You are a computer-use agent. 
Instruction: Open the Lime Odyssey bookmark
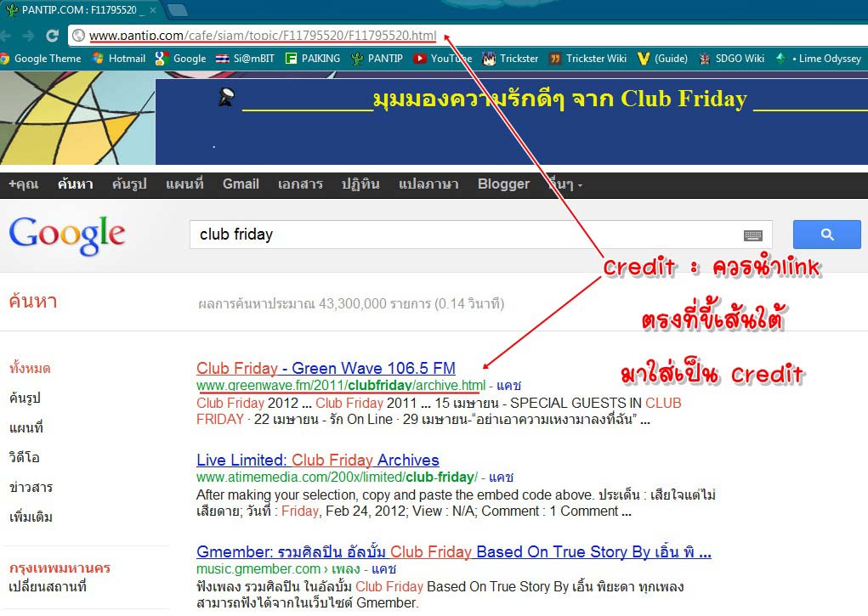[818, 58]
